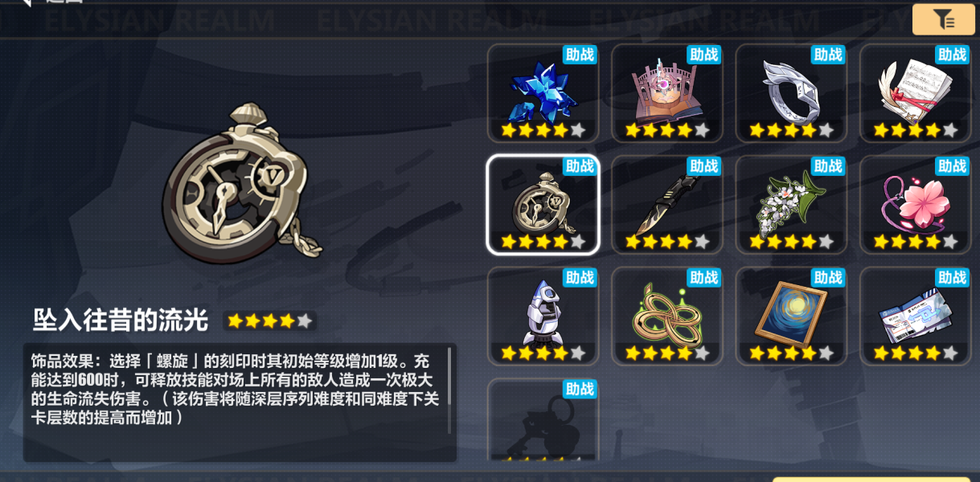
Task: Select the pocket watch item in grid
Action: click(543, 205)
